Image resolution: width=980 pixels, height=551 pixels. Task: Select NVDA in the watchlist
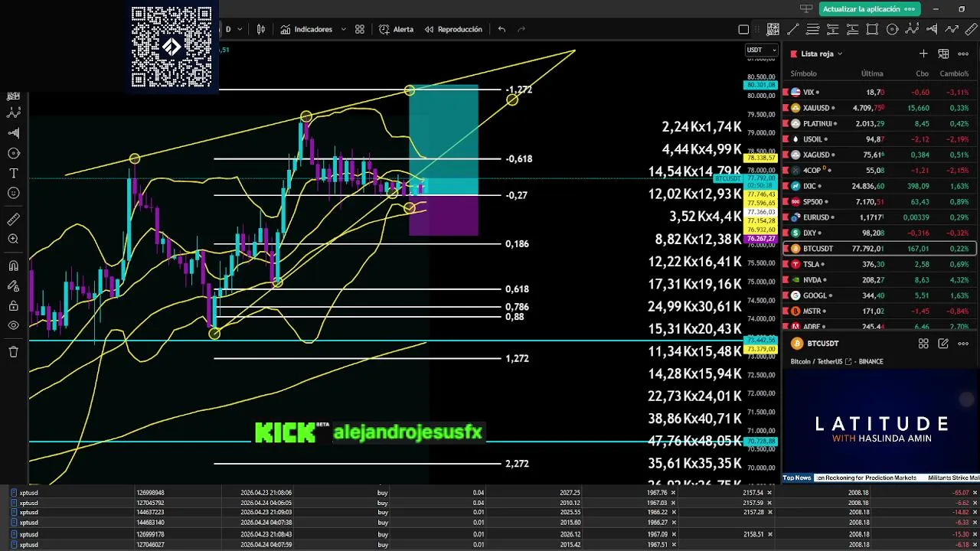click(x=879, y=280)
